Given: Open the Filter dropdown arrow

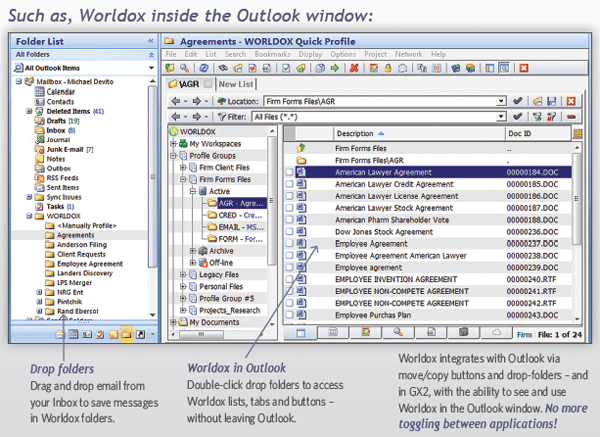Looking at the screenshot, I should pos(501,116).
